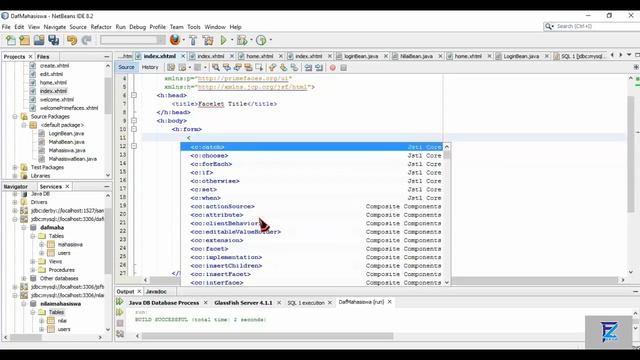Click the Find Selection magnifier icon in the editor toolbar
Image resolution: width=640 pixels, height=360 pixels.
(x=216, y=67)
